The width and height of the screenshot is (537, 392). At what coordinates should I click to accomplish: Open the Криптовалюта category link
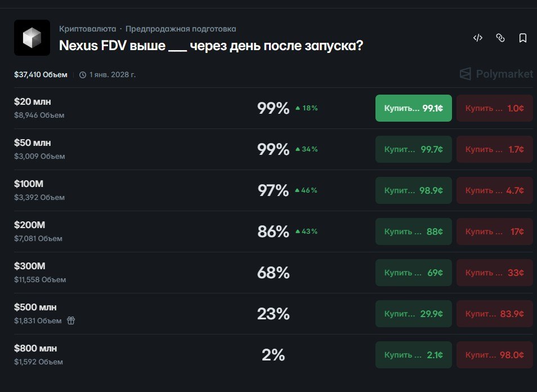87,29
